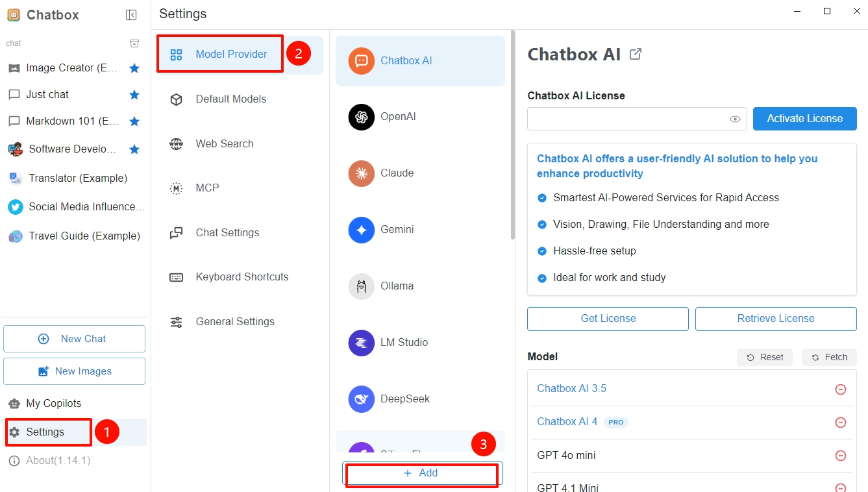Select the OpenAI provider
The width and height of the screenshot is (868, 492).
(420, 117)
